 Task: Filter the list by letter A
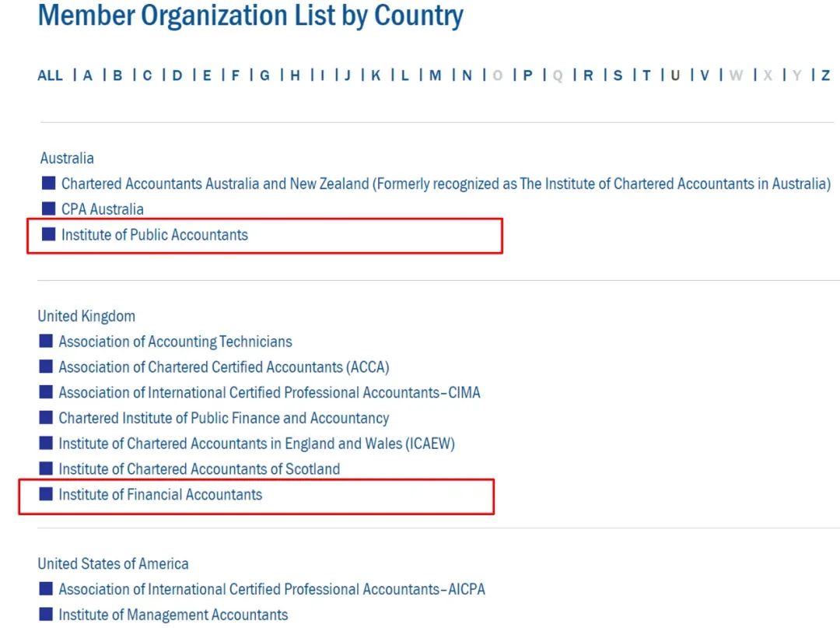(88, 75)
